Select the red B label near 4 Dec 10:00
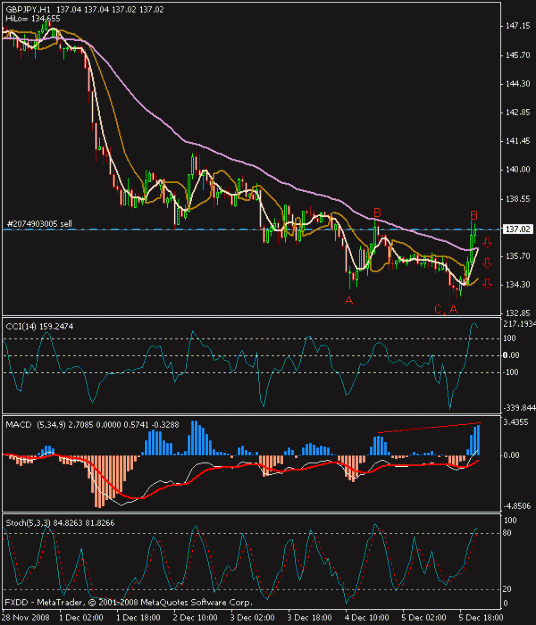536x625 pixels. pos(377,213)
